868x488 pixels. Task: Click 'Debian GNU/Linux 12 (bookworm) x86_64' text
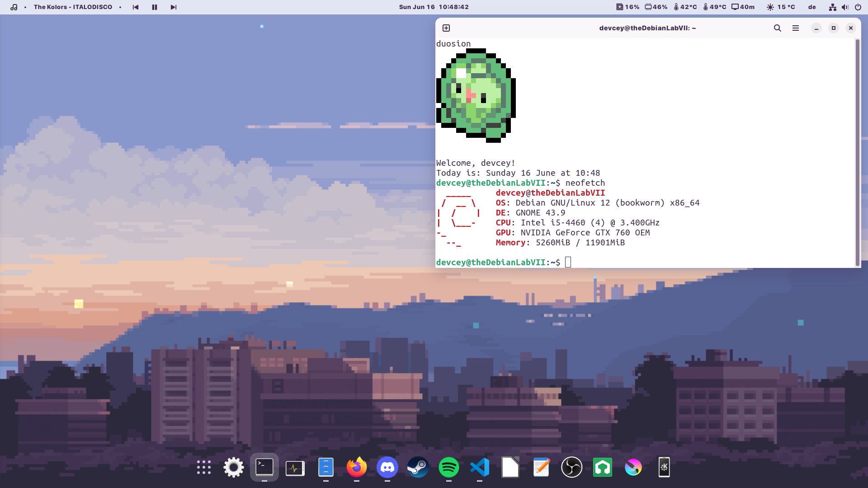click(x=607, y=202)
